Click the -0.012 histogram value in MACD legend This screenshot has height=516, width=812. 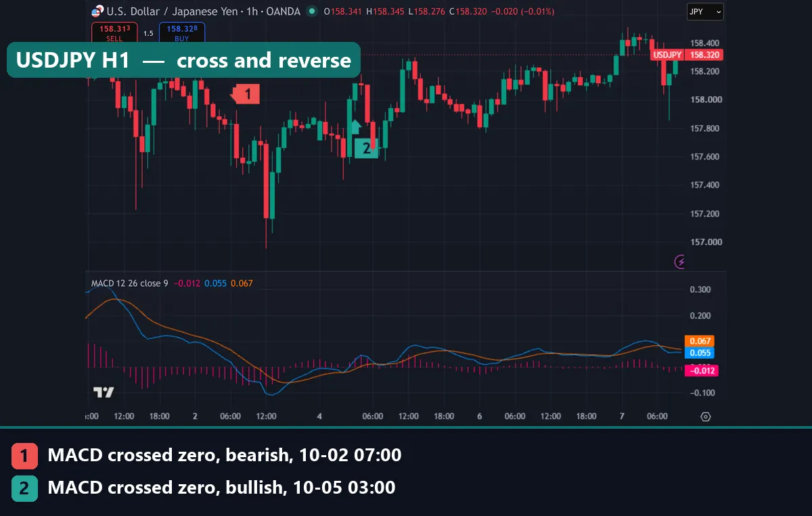click(x=187, y=283)
